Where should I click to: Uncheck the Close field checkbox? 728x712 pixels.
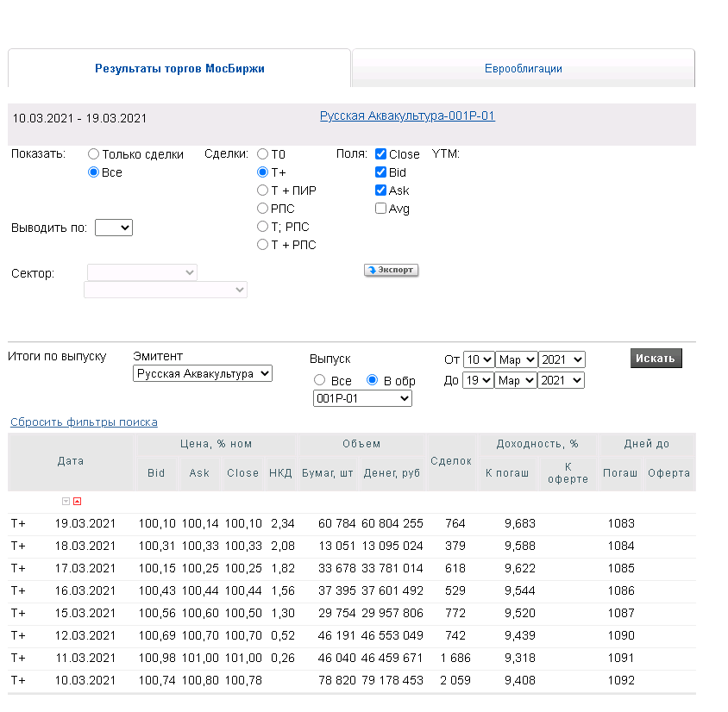coord(380,154)
